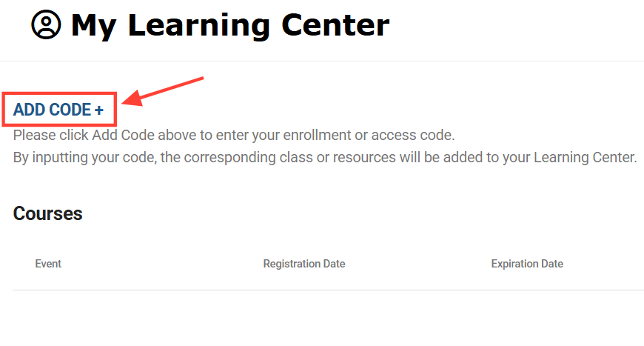Select the Courses section heading
This screenshot has width=644, height=346.
(x=48, y=214)
